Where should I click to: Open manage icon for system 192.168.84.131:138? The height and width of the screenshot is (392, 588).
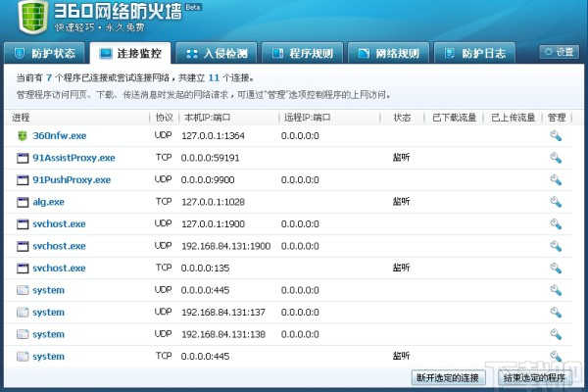click(x=556, y=334)
